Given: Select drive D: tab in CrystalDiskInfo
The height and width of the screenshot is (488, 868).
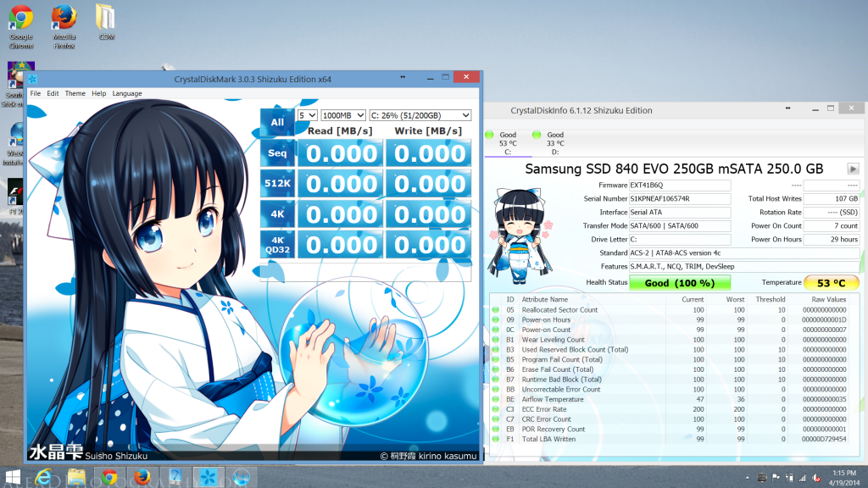Looking at the screenshot, I should (555, 142).
